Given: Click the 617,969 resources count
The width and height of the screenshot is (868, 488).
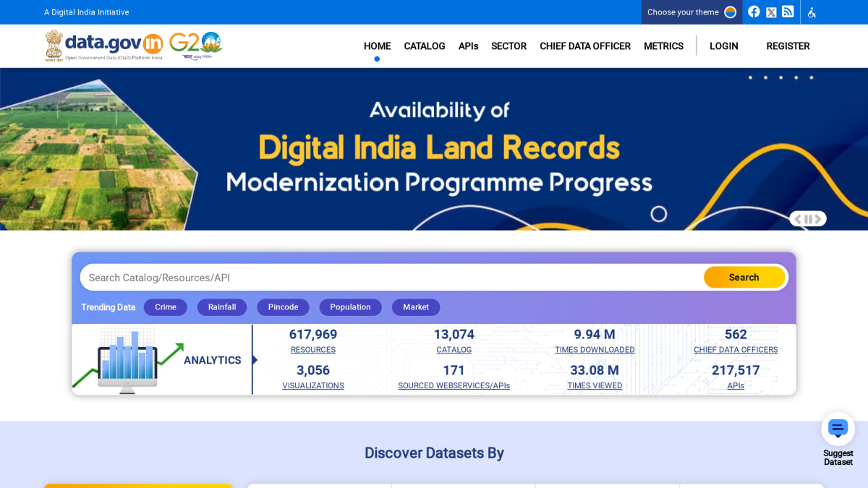Looking at the screenshot, I should 313,335.
